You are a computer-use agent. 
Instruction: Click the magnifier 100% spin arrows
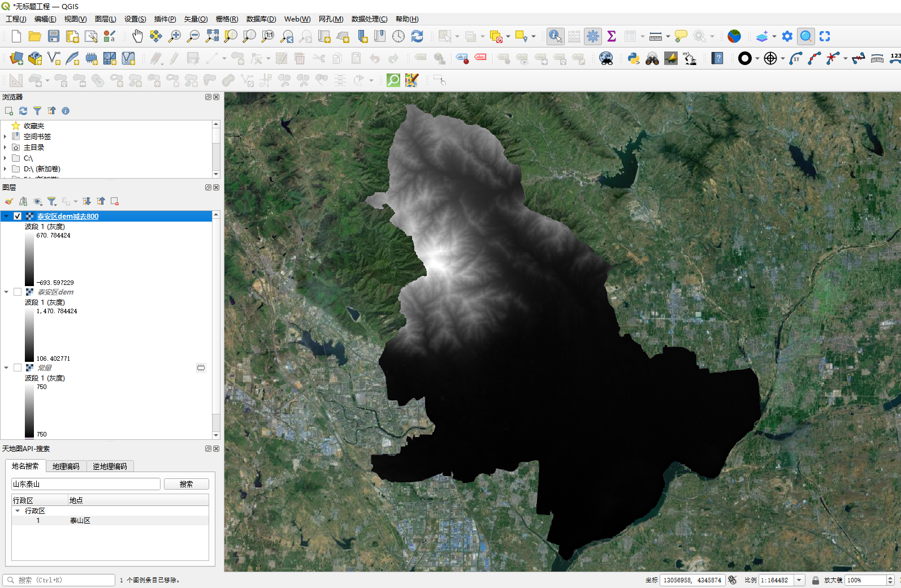tap(890, 580)
